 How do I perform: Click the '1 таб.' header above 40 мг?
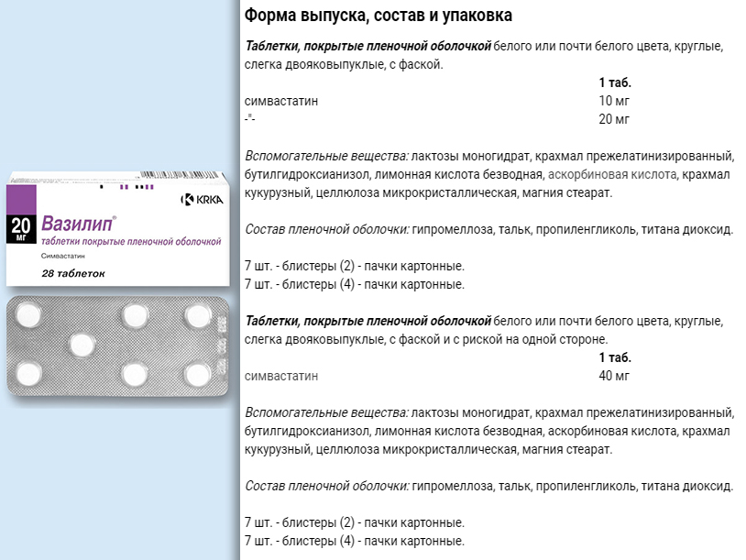615,357
